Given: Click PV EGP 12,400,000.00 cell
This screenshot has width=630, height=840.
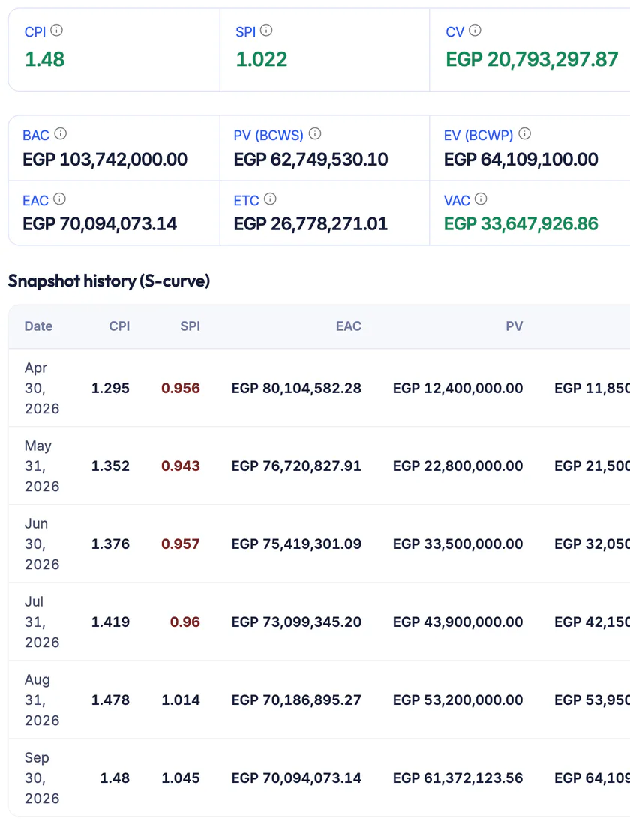Looking at the screenshot, I should click(458, 388).
